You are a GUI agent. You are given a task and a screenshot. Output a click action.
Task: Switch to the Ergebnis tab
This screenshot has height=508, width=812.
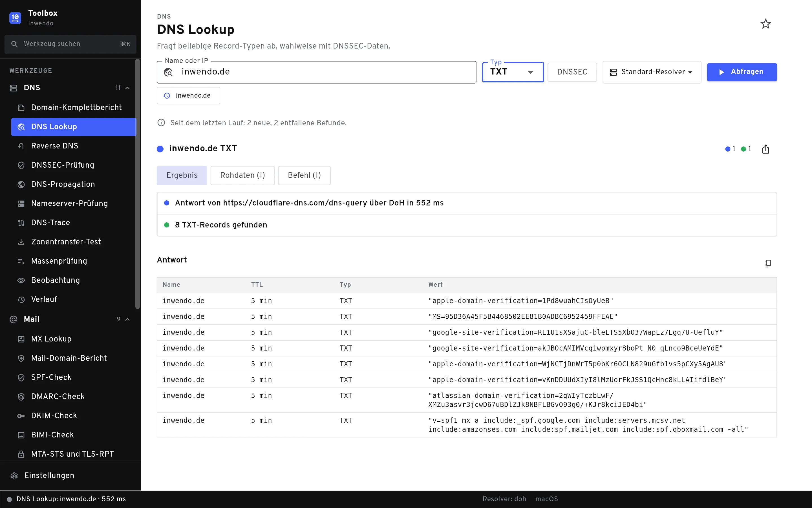[x=182, y=175]
